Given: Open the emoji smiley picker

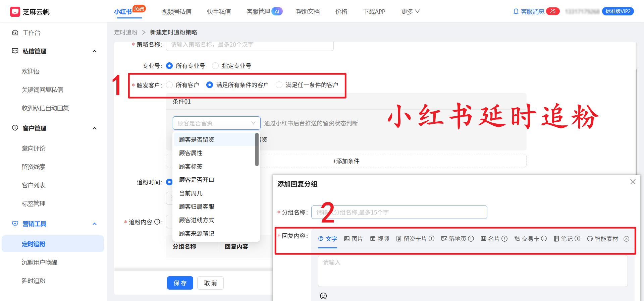Looking at the screenshot, I should (323, 296).
